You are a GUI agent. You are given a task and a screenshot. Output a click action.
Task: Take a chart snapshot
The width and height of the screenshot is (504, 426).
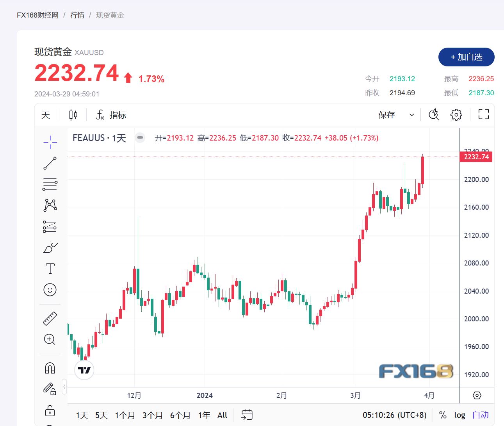tap(433, 114)
